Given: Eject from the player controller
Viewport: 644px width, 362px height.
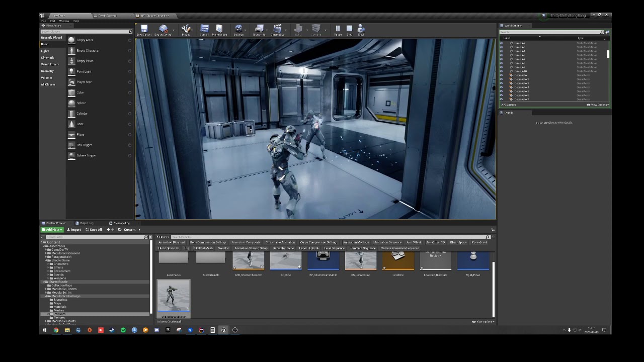Looking at the screenshot, I should [x=361, y=30].
